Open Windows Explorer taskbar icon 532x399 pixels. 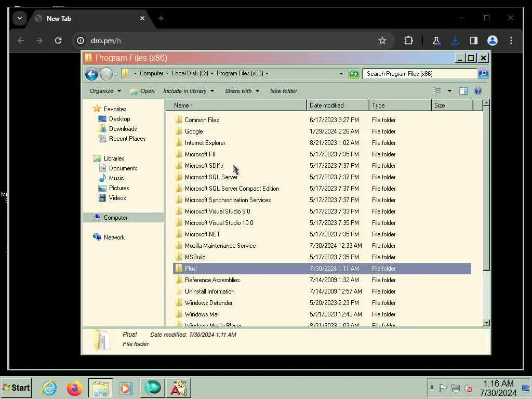coord(100,388)
